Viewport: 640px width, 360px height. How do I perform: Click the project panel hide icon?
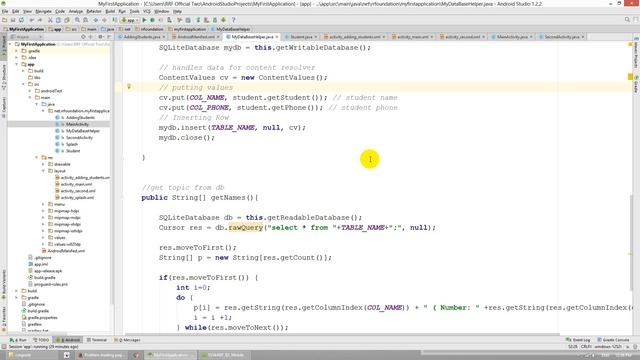pos(109,37)
